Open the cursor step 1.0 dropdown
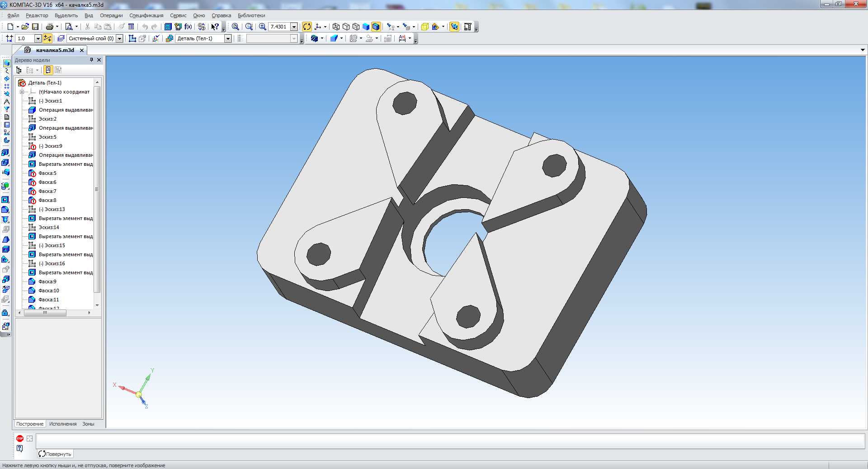Screen dimensions: 868x469 [38, 38]
